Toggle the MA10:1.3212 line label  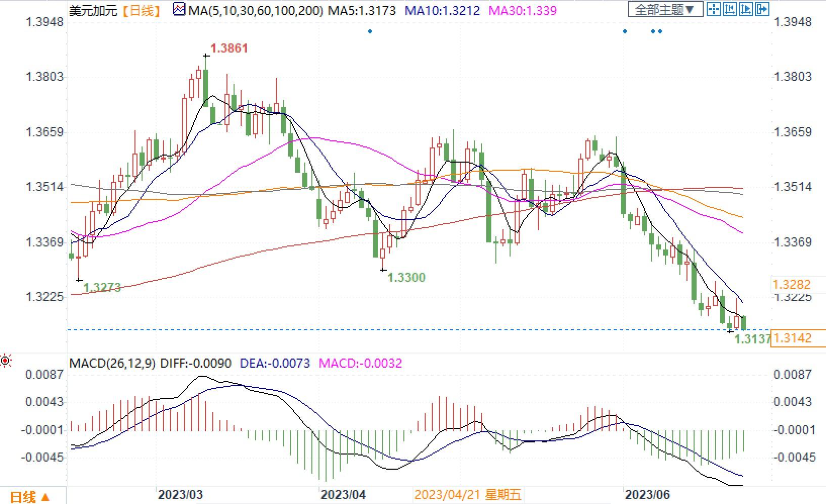(x=442, y=10)
